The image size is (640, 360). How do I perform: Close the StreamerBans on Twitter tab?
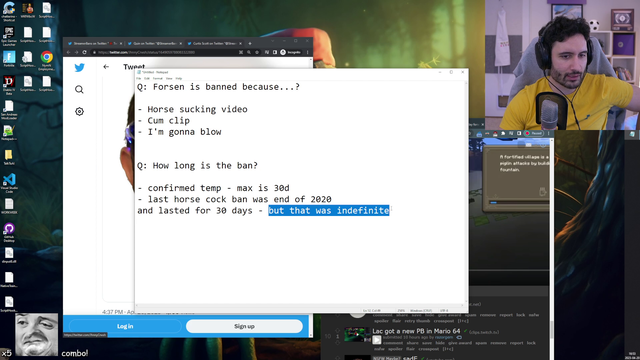121,43
